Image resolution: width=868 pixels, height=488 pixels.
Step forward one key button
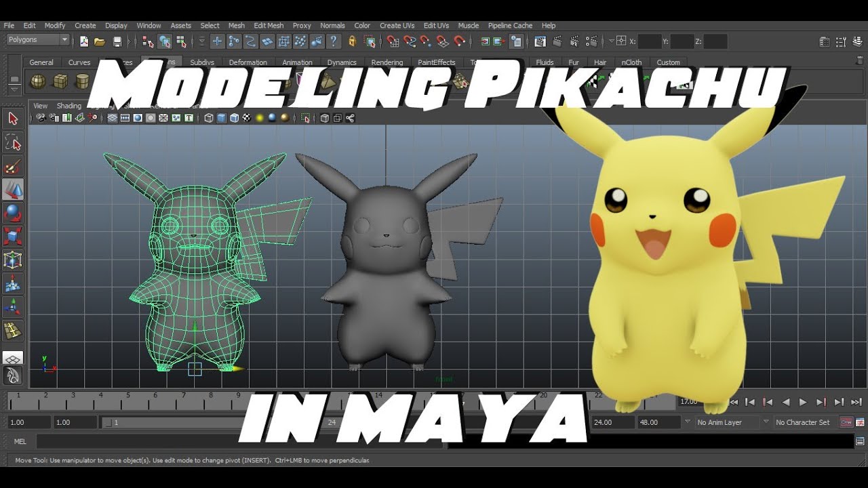pyautogui.click(x=821, y=402)
